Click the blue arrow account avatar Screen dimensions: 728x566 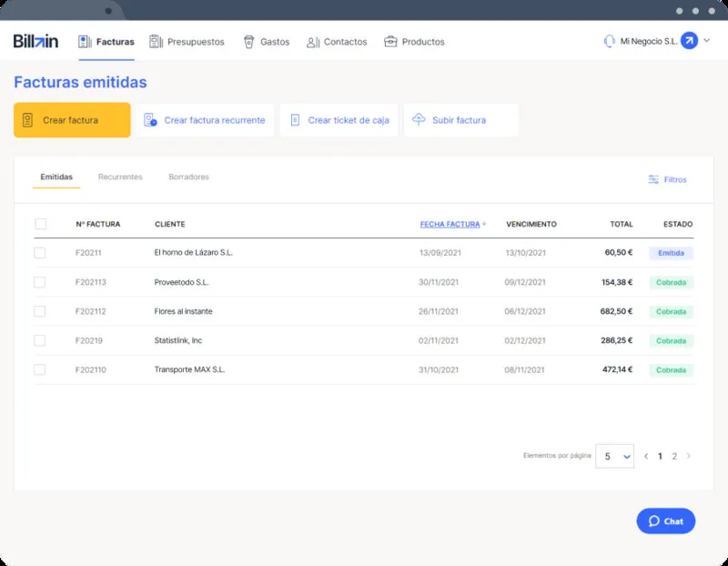[689, 41]
